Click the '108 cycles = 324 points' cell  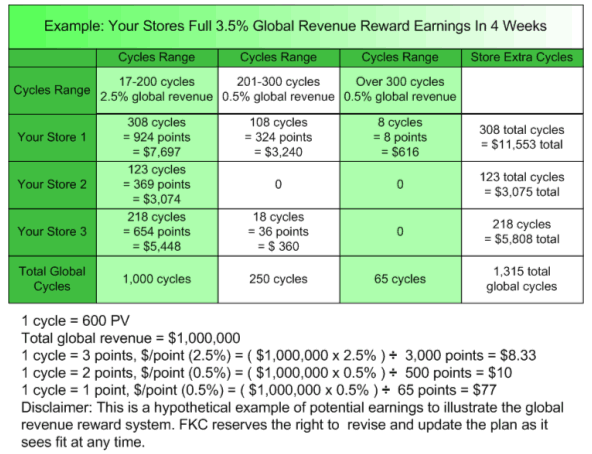click(x=279, y=137)
